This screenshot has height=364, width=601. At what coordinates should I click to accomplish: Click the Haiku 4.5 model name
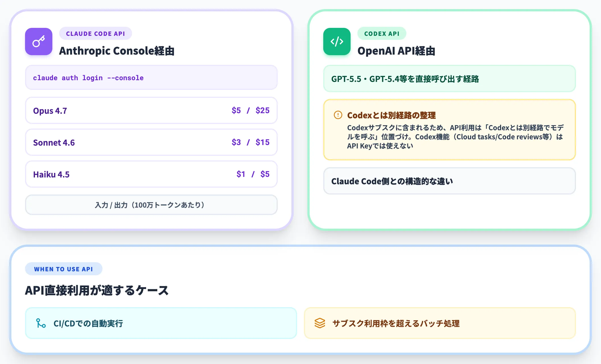[51, 174]
